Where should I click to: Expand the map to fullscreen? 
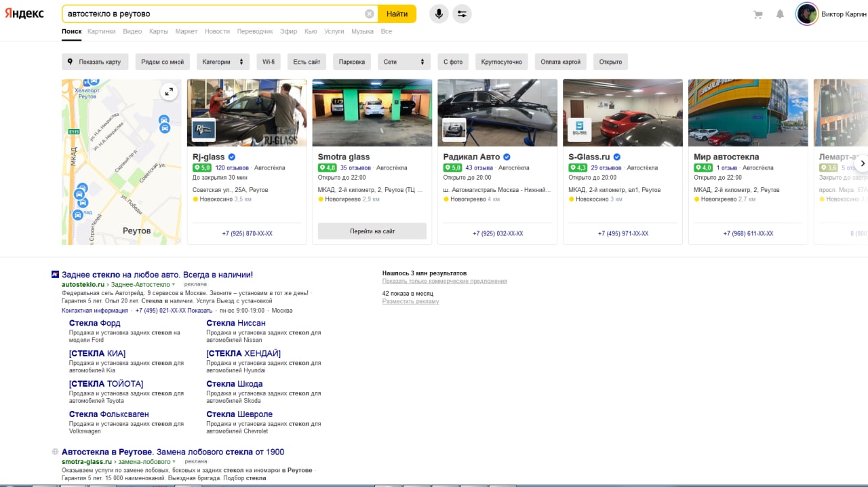tap(169, 92)
